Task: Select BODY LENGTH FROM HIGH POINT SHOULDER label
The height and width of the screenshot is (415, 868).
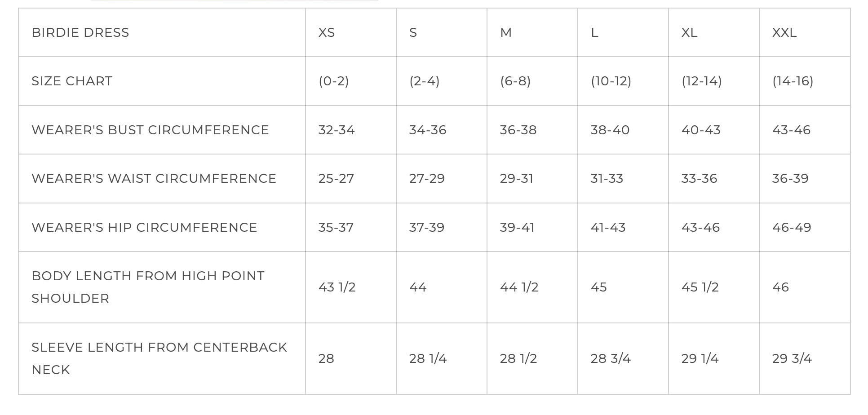Action: tap(148, 287)
